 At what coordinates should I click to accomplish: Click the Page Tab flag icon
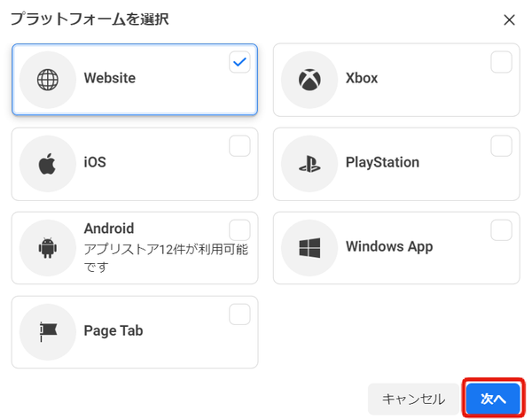point(48,331)
